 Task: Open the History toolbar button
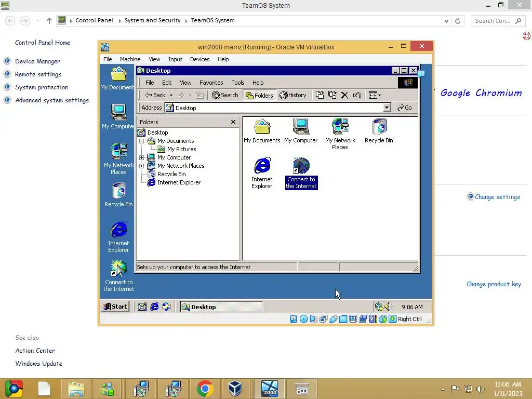point(293,96)
